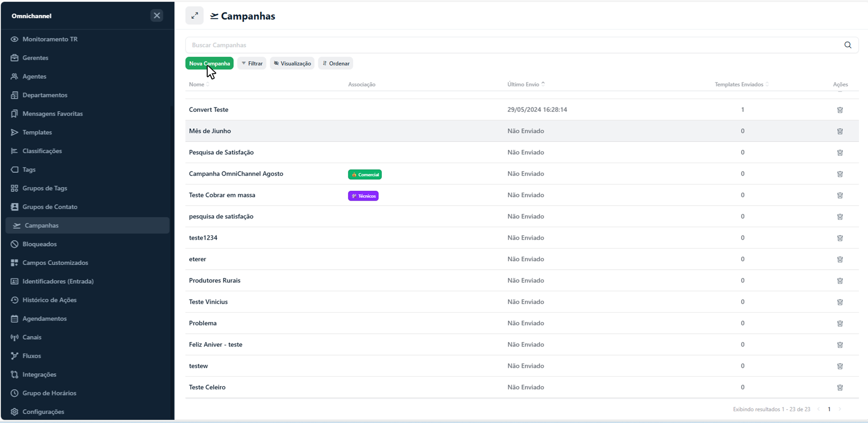The width and height of the screenshot is (868, 423).
Task: Click trash icon for Feliz Aniver - teste
Action: pyautogui.click(x=840, y=345)
